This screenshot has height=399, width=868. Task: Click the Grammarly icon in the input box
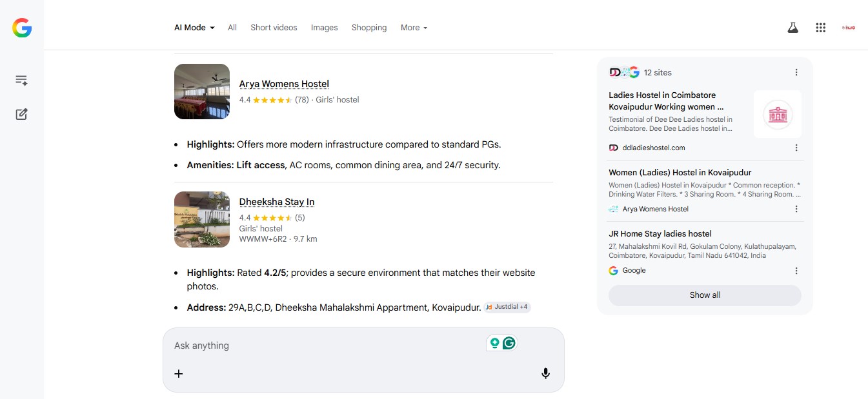pyautogui.click(x=509, y=343)
